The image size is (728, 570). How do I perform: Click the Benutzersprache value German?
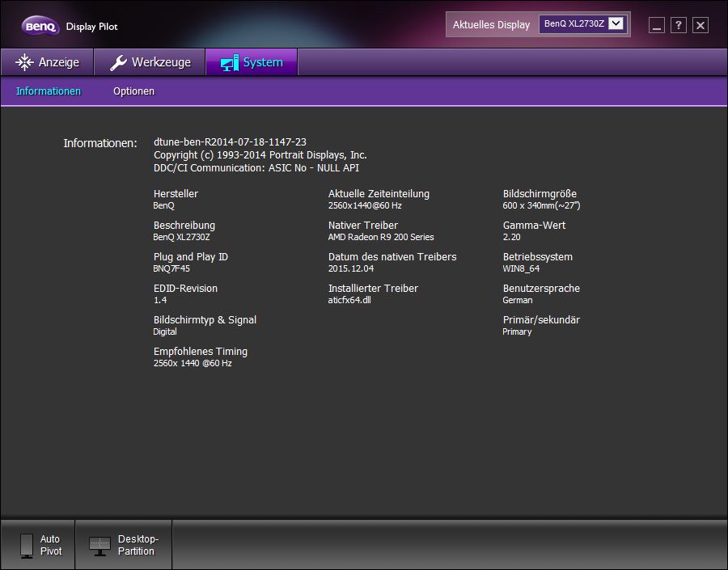coord(518,300)
